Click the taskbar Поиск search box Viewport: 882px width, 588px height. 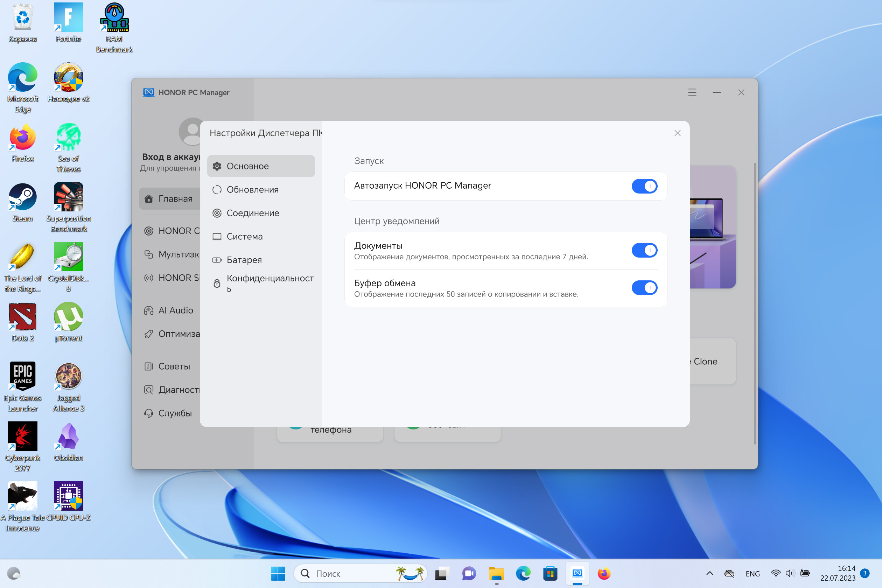click(360, 573)
